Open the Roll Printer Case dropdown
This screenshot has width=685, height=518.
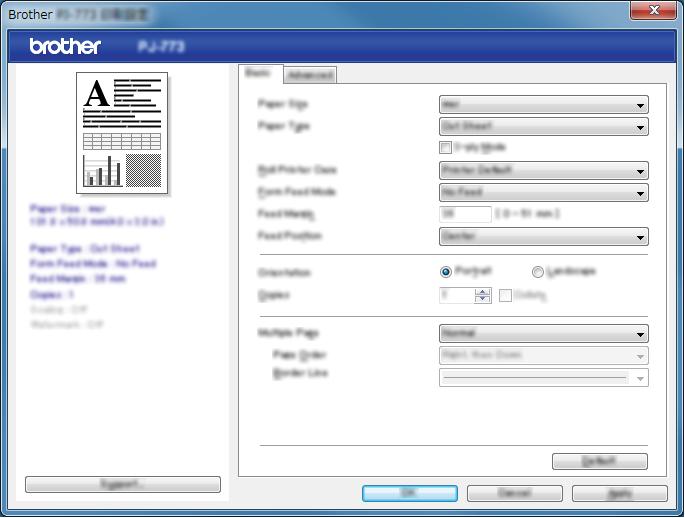(543, 170)
